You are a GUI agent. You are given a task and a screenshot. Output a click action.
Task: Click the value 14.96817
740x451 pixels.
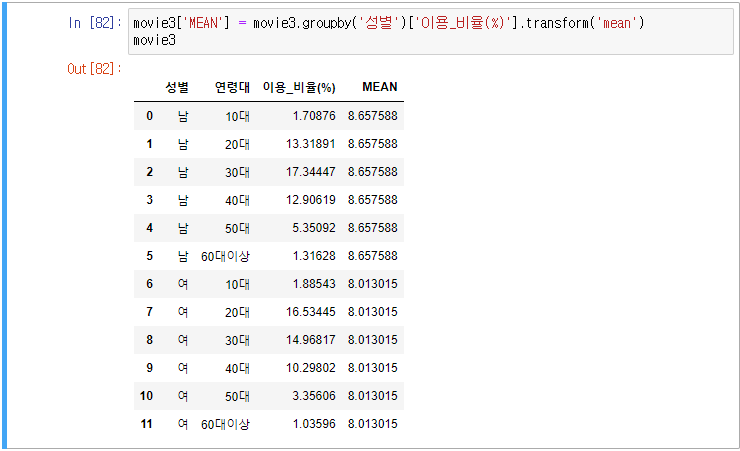311,340
